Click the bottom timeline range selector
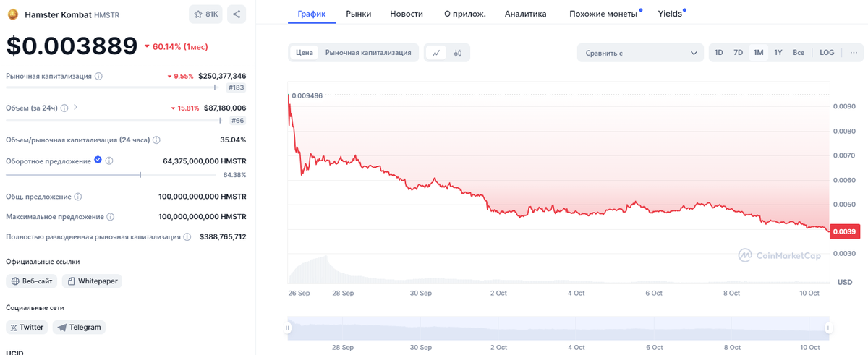This screenshot has width=868, height=355. coord(558,328)
